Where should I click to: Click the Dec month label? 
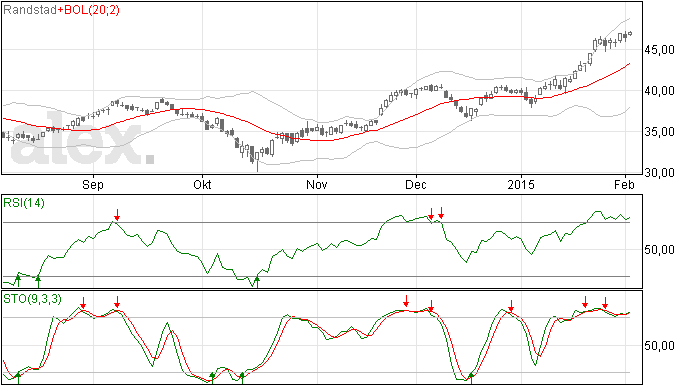pos(416,184)
